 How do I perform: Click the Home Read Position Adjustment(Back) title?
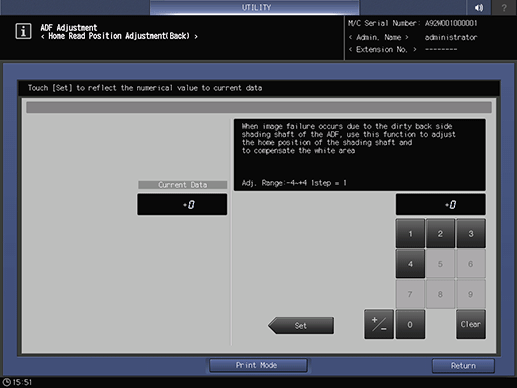(119, 36)
